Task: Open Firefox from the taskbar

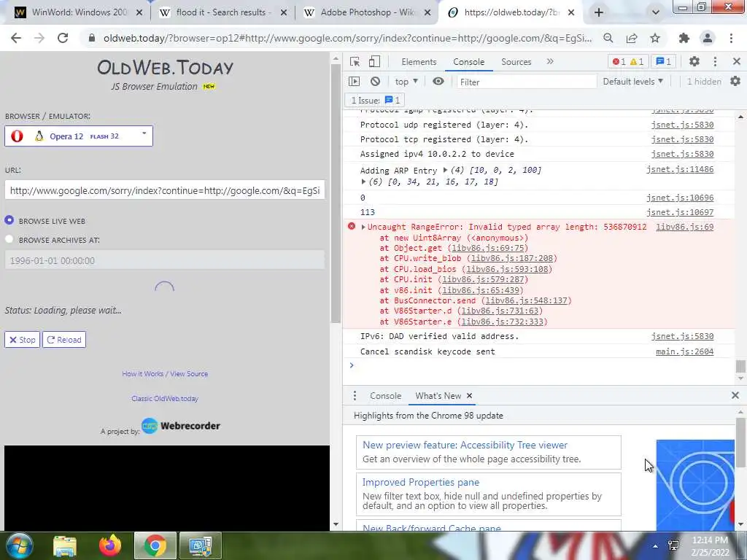Action: (x=110, y=545)
